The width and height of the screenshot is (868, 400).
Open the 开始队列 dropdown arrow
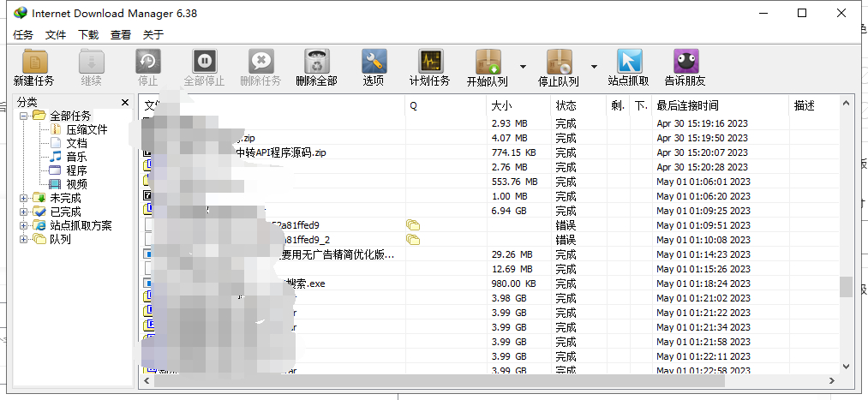pos(523,67)
